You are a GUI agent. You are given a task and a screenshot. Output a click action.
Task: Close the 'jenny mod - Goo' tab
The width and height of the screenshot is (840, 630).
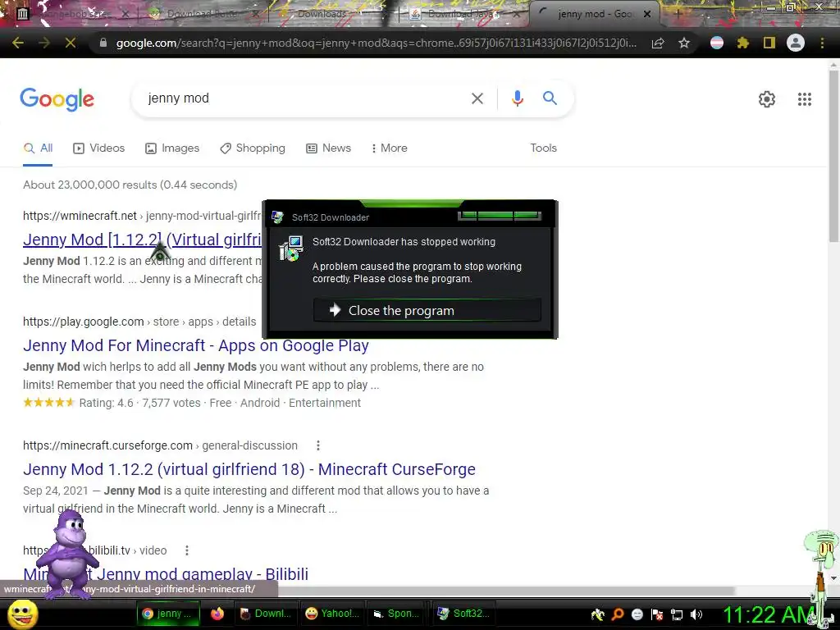pyautogui.click(x=647, y=14)
